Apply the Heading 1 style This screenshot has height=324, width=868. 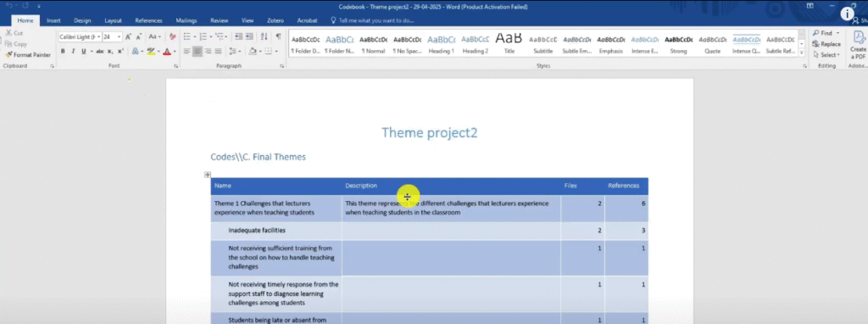[x=441, y=44]
